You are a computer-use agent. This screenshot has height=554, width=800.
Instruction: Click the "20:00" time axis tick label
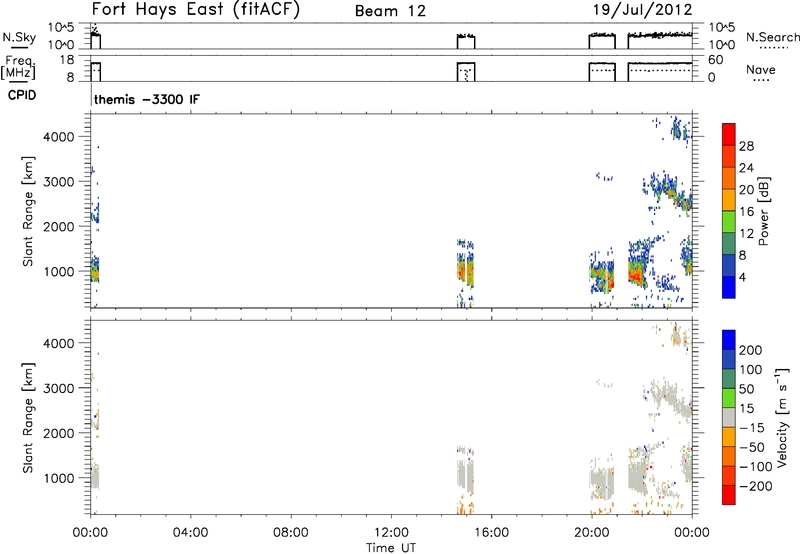[592, 533]
